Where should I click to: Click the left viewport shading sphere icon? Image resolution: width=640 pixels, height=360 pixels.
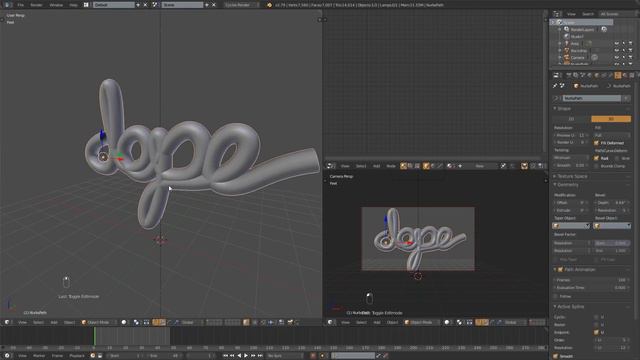(x=124, y=322)
